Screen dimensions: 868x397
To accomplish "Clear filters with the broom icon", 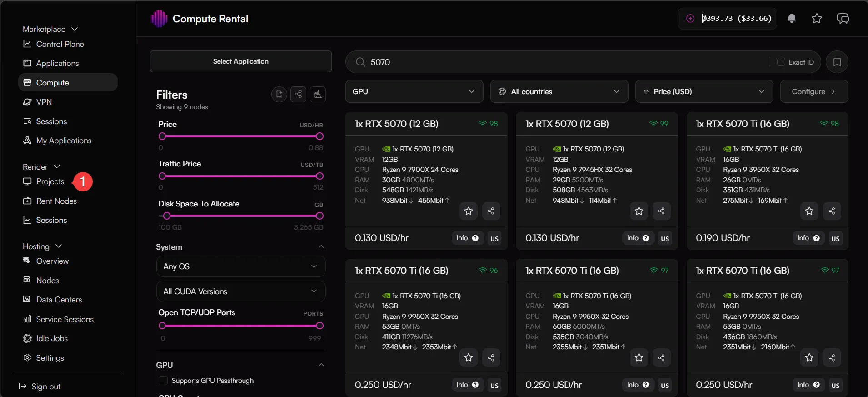I will pyautogui.click(x=318, y=94).
